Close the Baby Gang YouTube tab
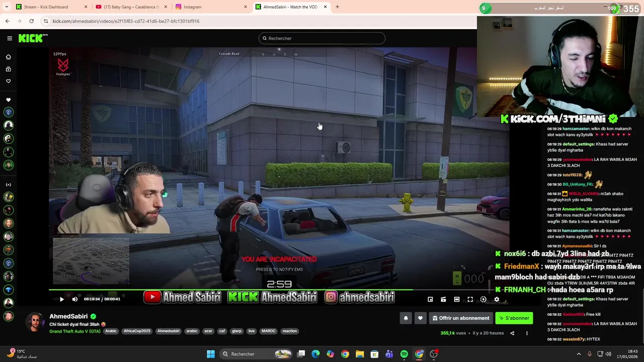Viewport: 644px width, 362px height. pyautogui.click(x=166, y=7)
